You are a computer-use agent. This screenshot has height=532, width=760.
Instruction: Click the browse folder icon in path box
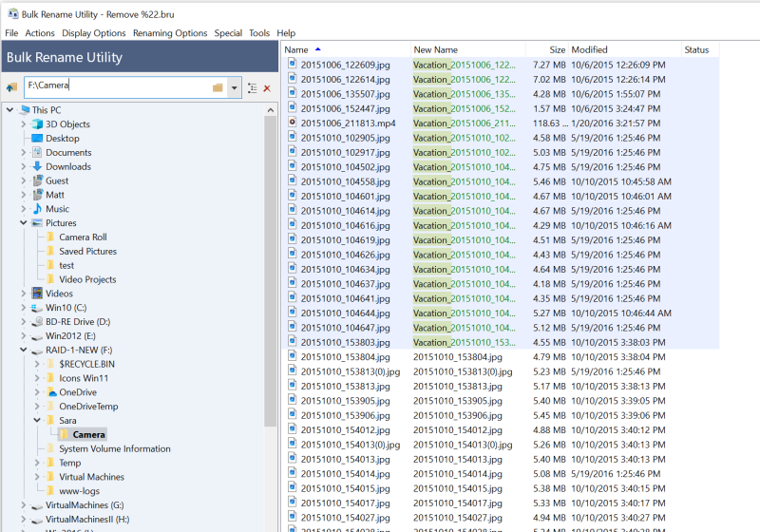218,87
